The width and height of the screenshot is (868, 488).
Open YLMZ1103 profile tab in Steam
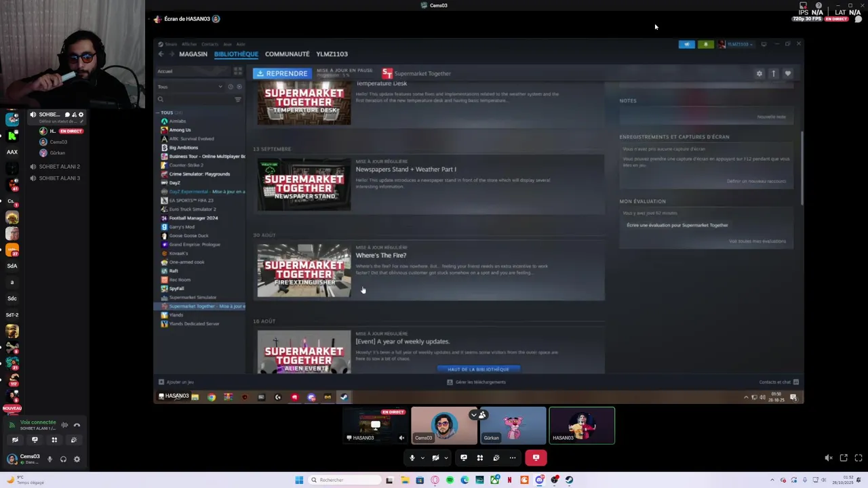pyautogui.click(x=332, y=54)
